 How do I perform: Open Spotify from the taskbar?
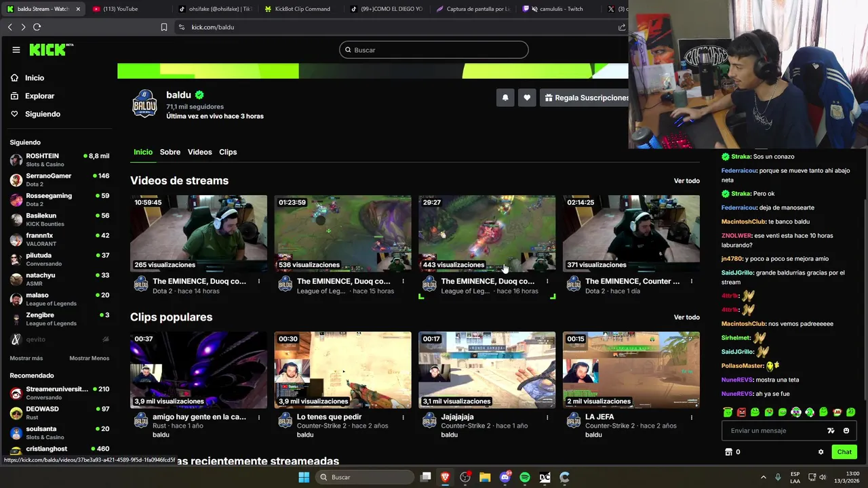click(525, 477)
